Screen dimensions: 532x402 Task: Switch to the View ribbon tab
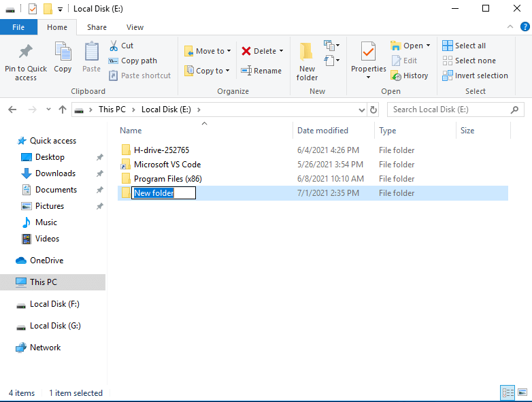(135, 27)
